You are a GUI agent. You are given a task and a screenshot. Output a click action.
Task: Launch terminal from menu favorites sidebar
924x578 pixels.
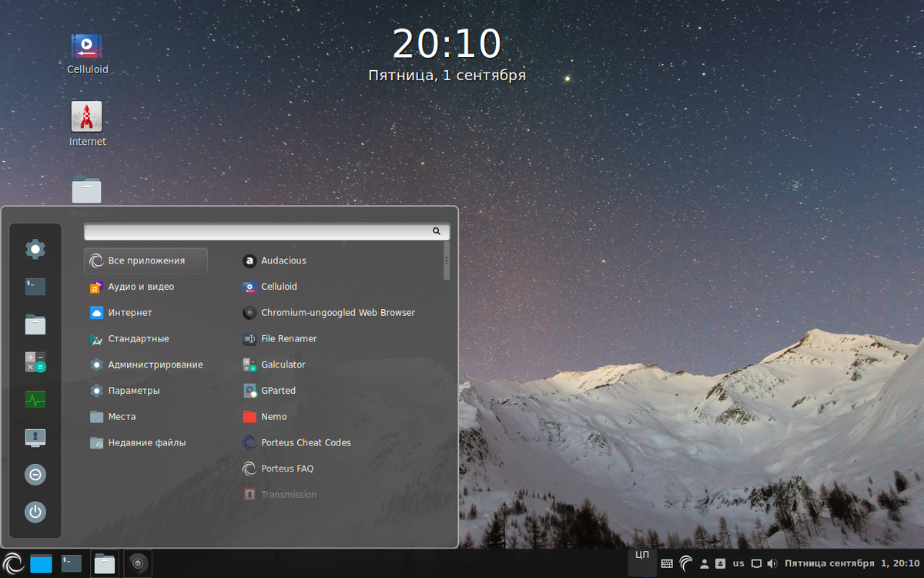point(35,287)
